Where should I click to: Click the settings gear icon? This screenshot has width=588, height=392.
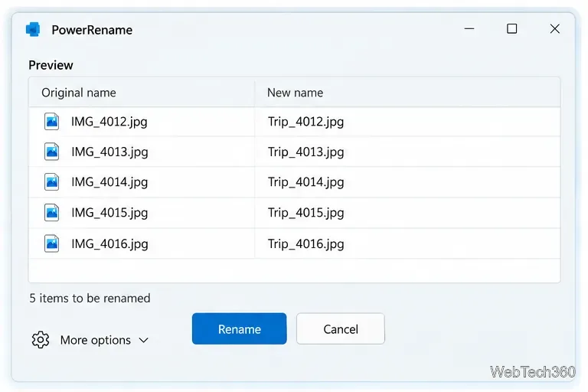tap(41, 340)
